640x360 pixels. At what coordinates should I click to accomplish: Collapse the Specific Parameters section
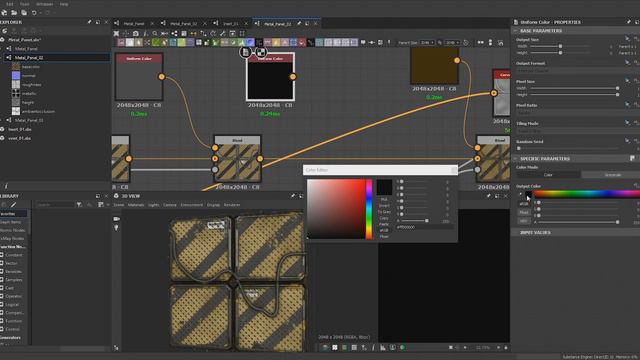516,158
